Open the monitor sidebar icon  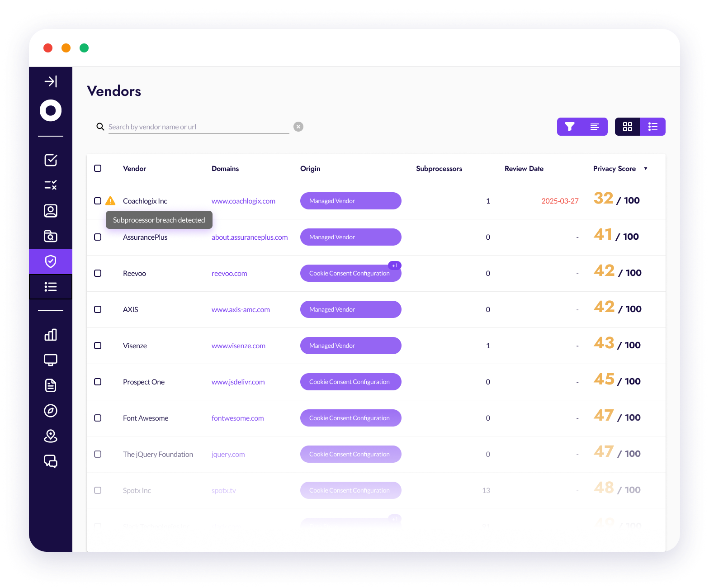pyautogui.click(x=51, y=360)
